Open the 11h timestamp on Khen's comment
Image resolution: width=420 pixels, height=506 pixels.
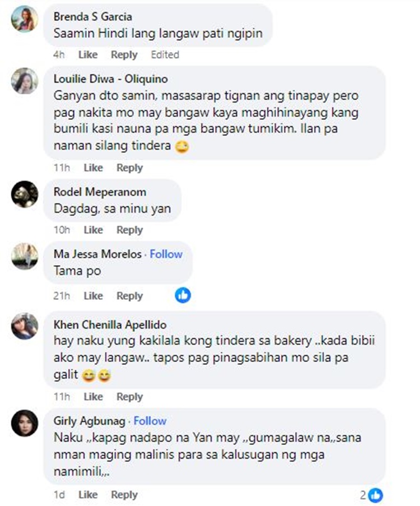coord(62,397)
